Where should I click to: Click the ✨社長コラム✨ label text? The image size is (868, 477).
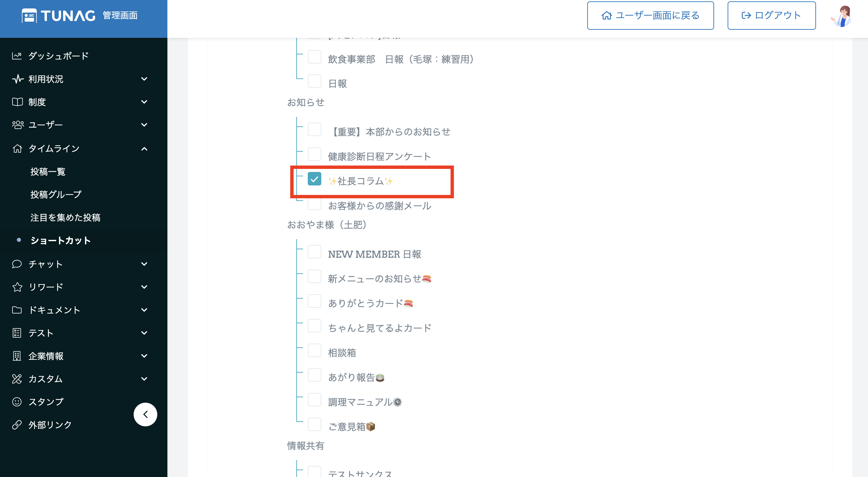[360, 181]
